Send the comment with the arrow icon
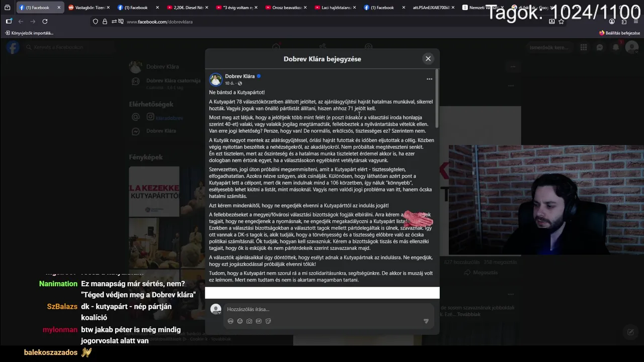The width and height of the screenshot is (644, 362). (x=426, y=321)
